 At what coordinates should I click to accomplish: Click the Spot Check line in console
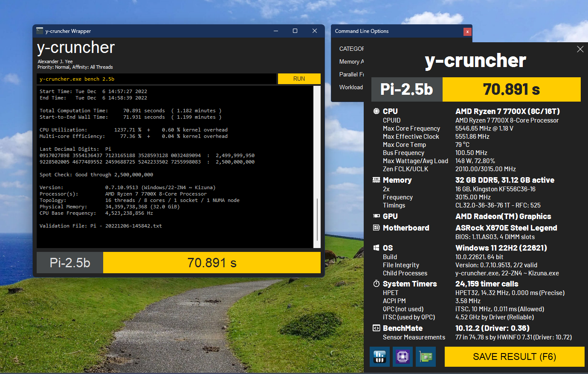pos(96,175)
